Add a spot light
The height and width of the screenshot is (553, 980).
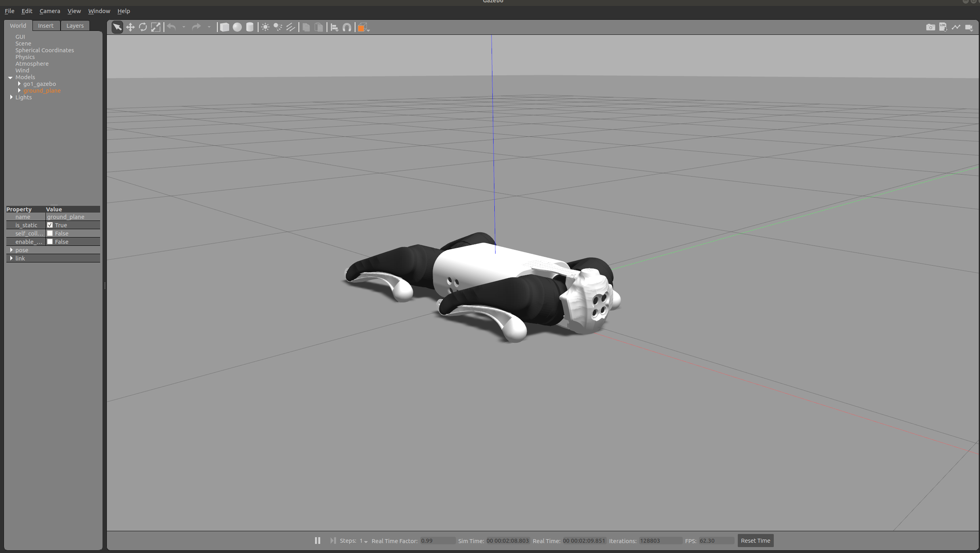[x=278, y=27]
